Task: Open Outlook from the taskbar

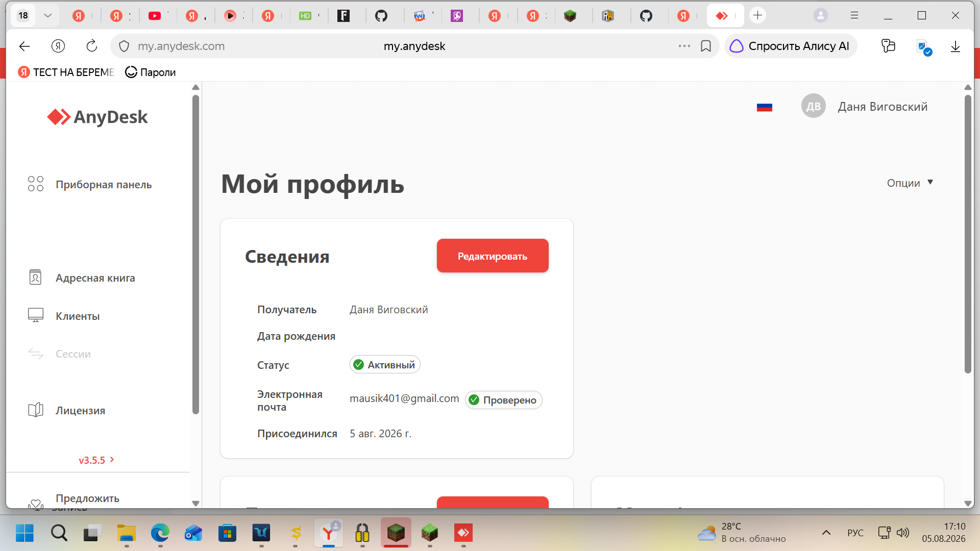Action: (193, 533)
